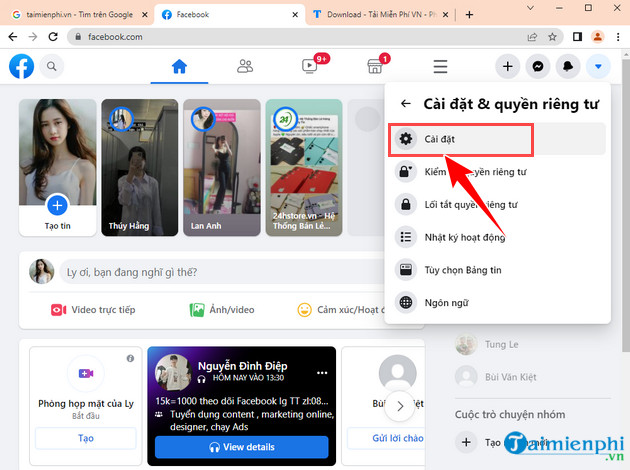Open a new browser tab
The image size is (630, 470).
pyautogui.click(x=469, y=14)
